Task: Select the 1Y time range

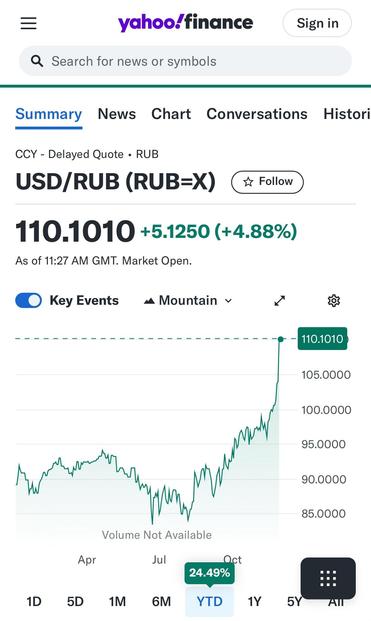Action: click(x=254, y=602)
